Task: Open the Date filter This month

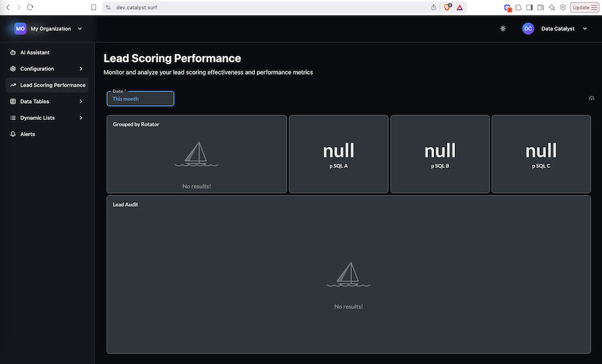Action: 140,98
